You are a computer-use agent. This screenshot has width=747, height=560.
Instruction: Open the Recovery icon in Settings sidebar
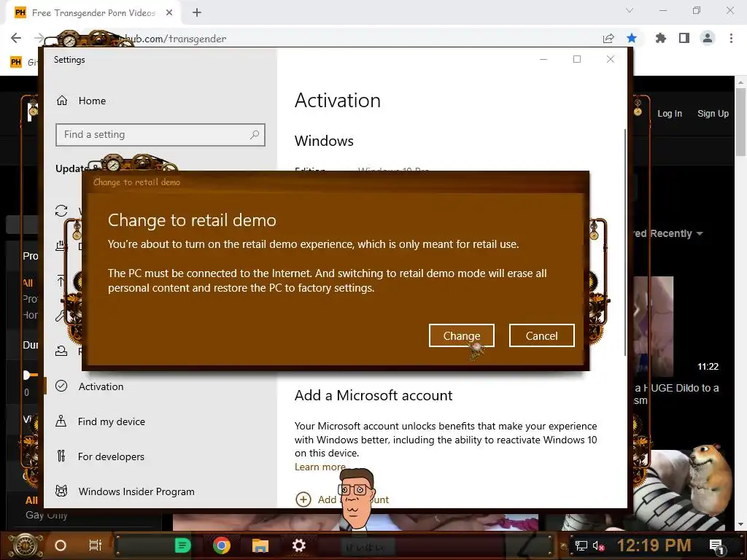[x=61, y=351]
